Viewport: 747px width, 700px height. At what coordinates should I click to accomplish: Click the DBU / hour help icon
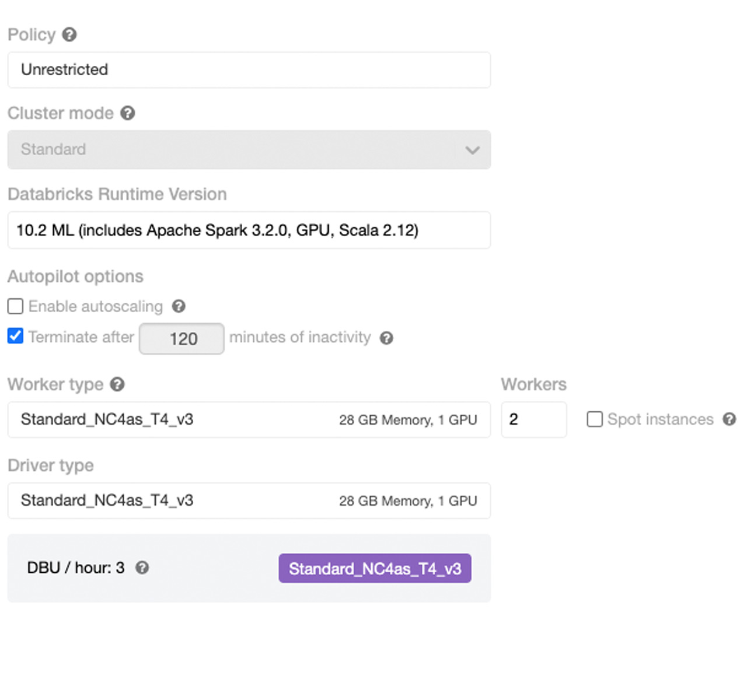pos(142,568)
